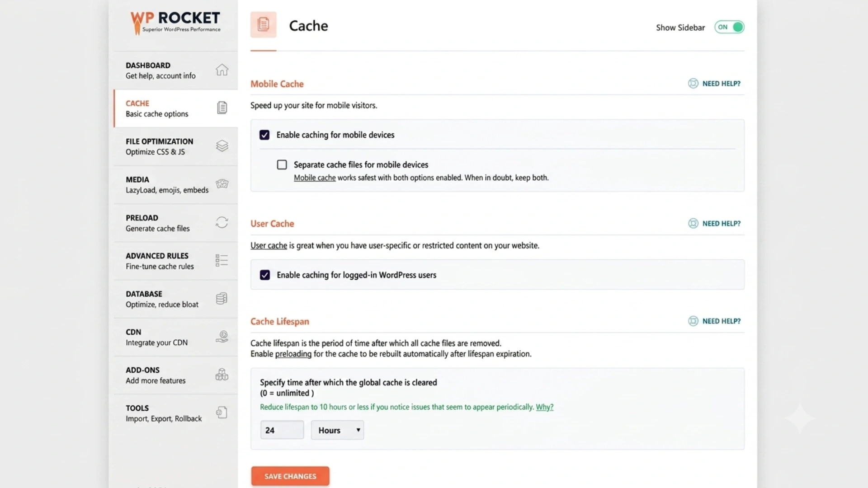Click the cache lifespan value field
The height and width of the screenshot is (488, 868).
282,430
